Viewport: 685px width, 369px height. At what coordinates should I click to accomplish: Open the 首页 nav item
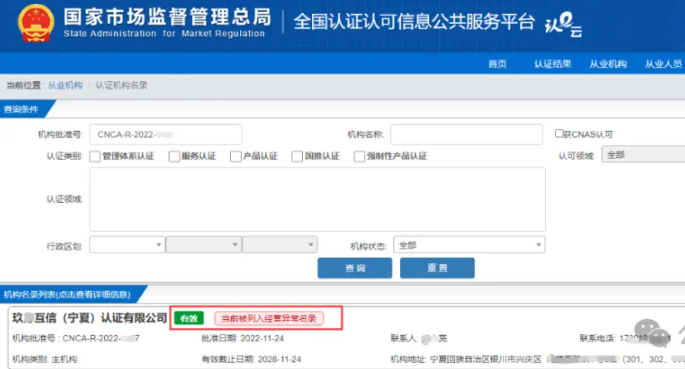497,64
